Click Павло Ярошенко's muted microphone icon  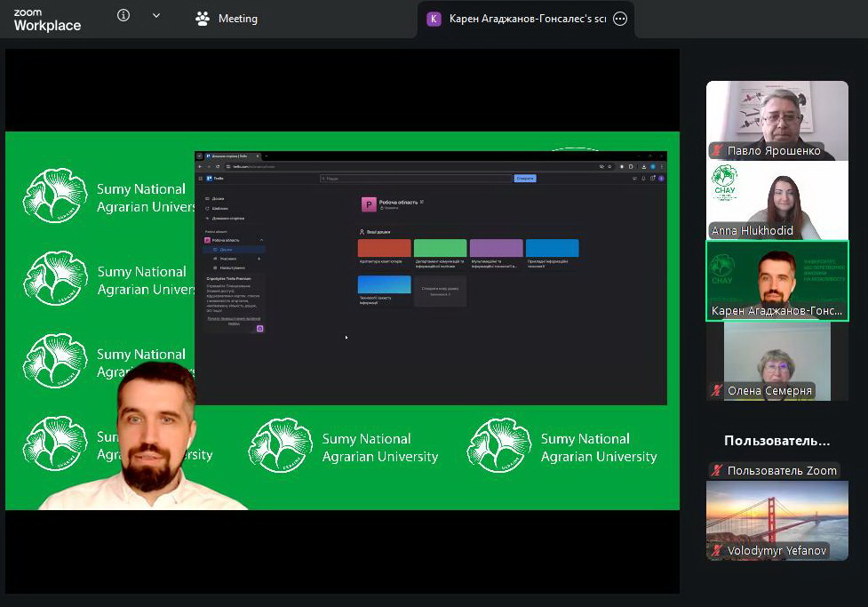coord(717,150)
